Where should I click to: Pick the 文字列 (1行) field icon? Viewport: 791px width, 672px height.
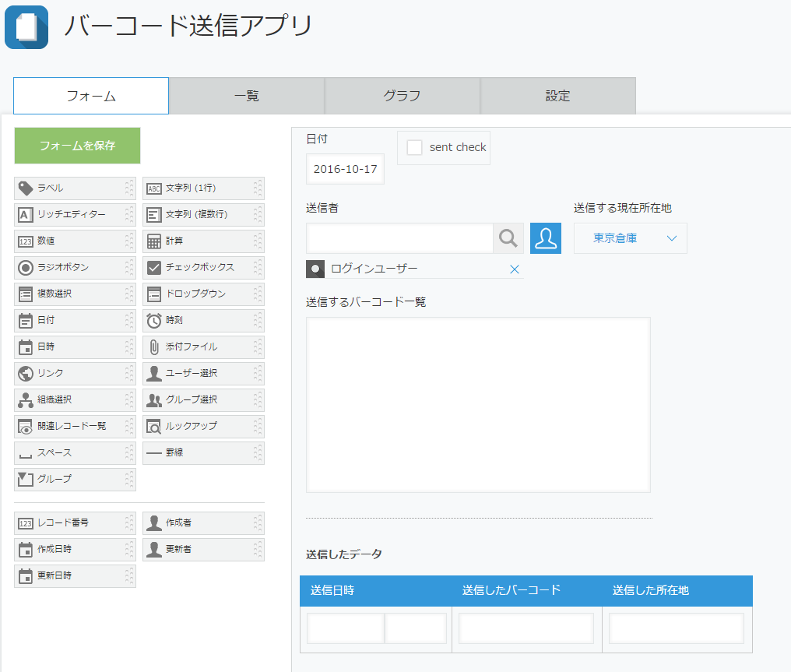[x=154, y=188]
